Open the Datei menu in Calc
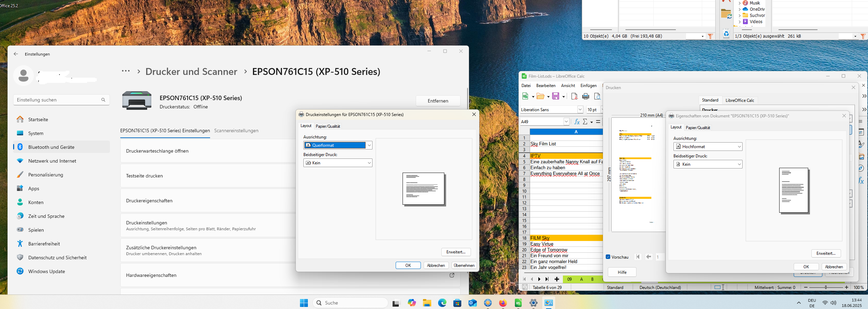The image size is (868, 309). [x=526, y=86]
